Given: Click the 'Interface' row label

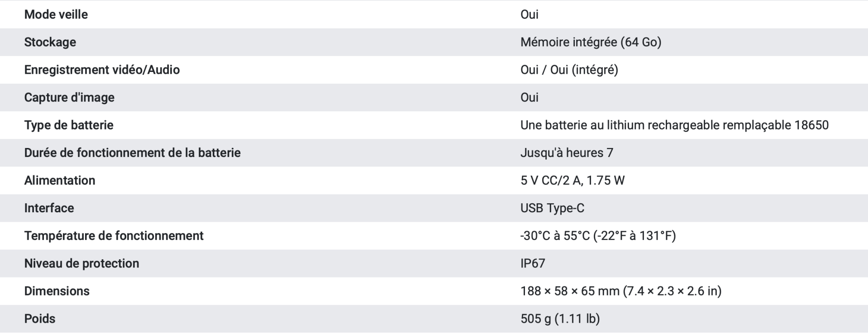Looking at the screenshot, I should (49, 208).
